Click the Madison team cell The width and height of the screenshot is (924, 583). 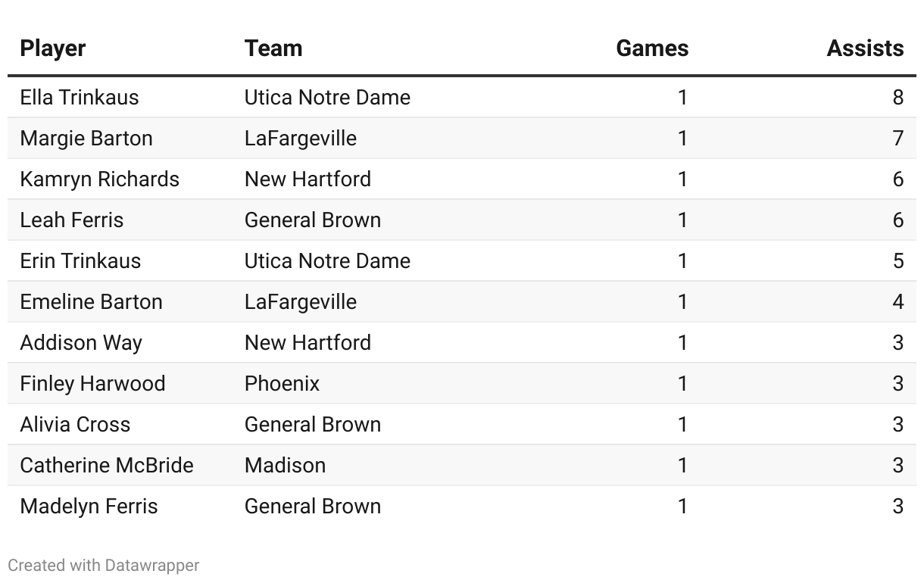[285, 466]
